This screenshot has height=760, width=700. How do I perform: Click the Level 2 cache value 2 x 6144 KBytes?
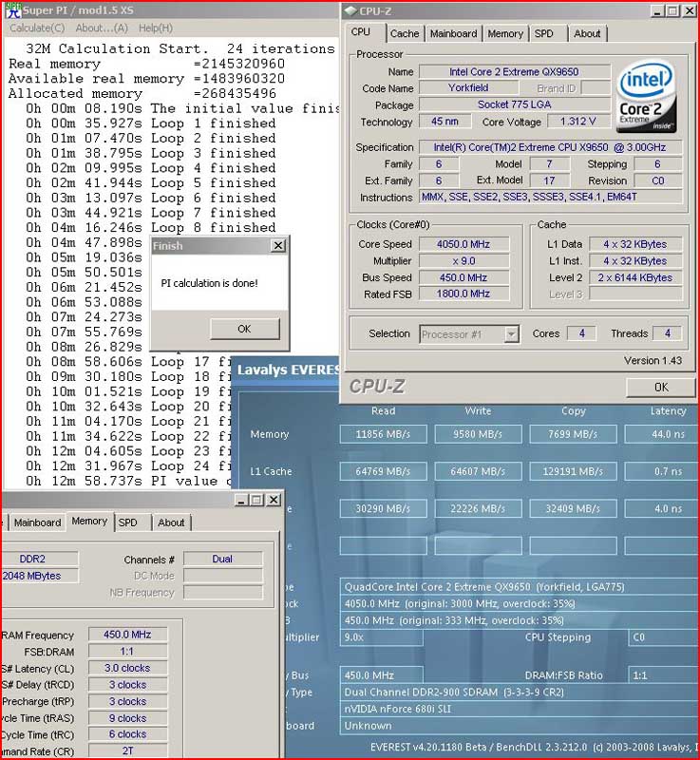(635, 277)
